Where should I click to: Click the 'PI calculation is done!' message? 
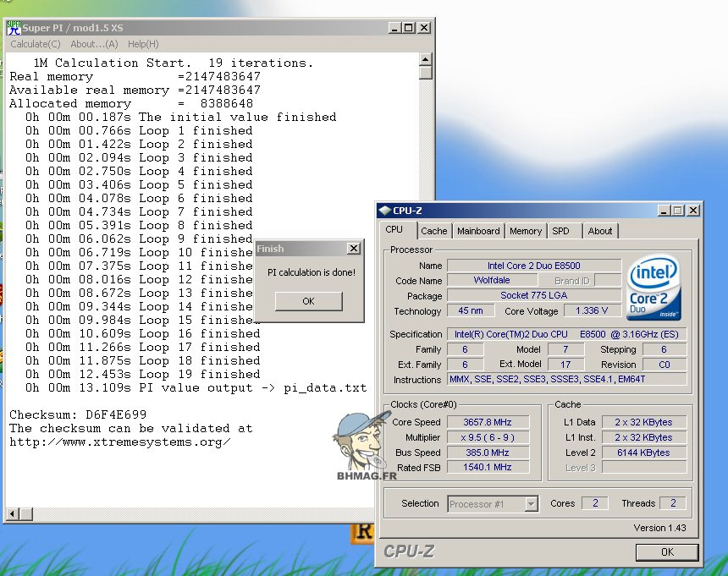[311, 272]
